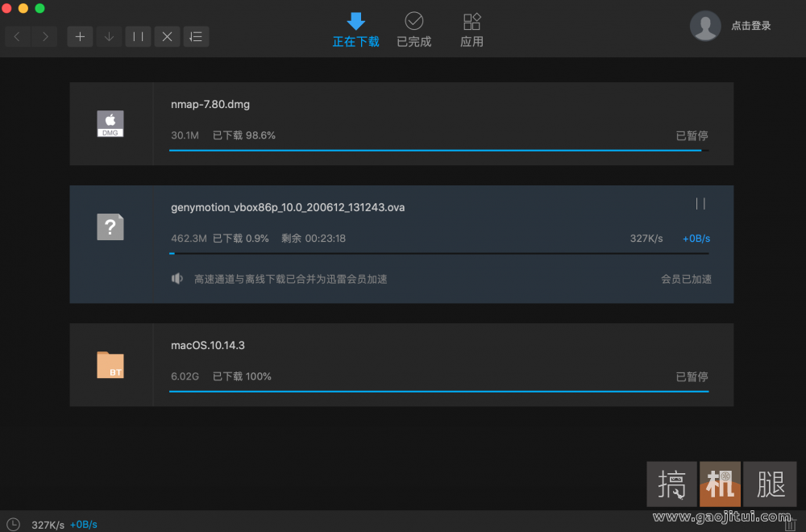The height and width of the screenshot is (532, 806).
Task: Add a new download task with plus
Action: [x=80, y=36]
